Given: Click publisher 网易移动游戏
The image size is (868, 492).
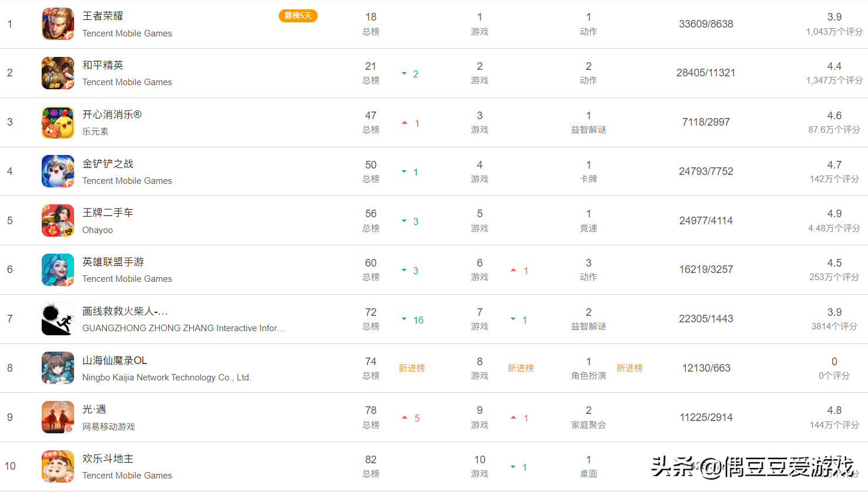Looking at the screenshot, I should click(109, 427).
